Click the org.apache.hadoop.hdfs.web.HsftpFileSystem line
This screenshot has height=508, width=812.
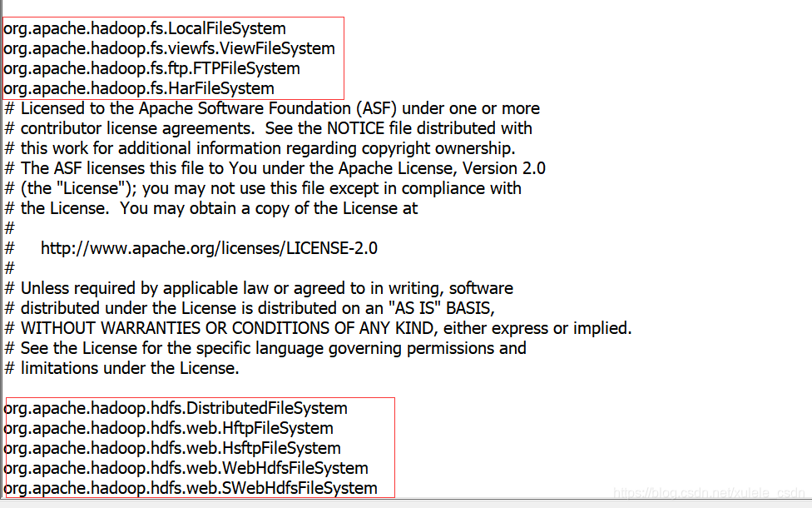click(x=172, y=448)
